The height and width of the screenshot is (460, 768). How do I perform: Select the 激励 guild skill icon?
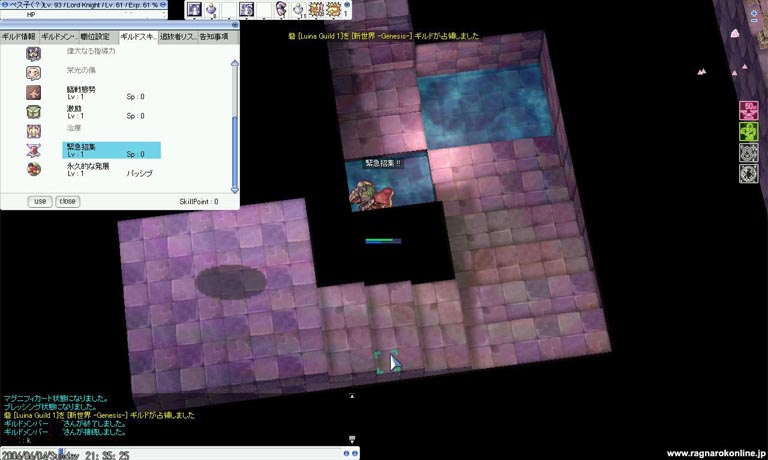coord(33,112)
